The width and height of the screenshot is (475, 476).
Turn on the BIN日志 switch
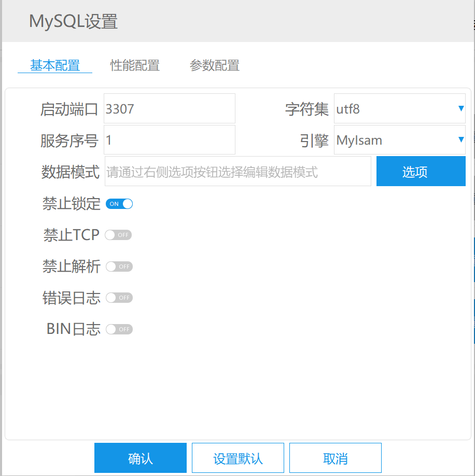tap(119, 329)
